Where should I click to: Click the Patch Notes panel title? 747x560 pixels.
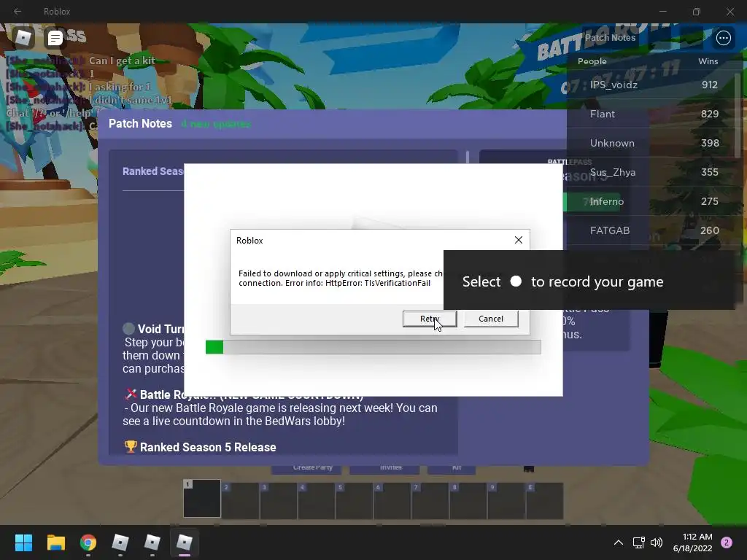click(140, 124)
